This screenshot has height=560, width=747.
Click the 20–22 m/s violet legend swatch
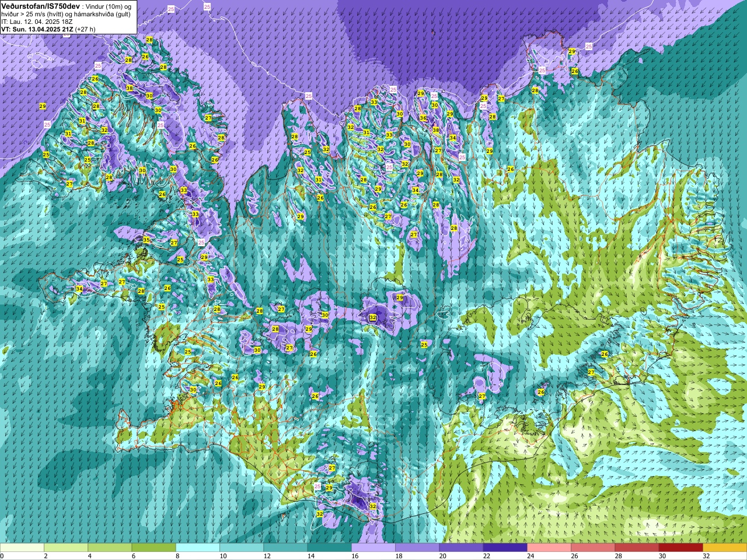coord(461,548)
